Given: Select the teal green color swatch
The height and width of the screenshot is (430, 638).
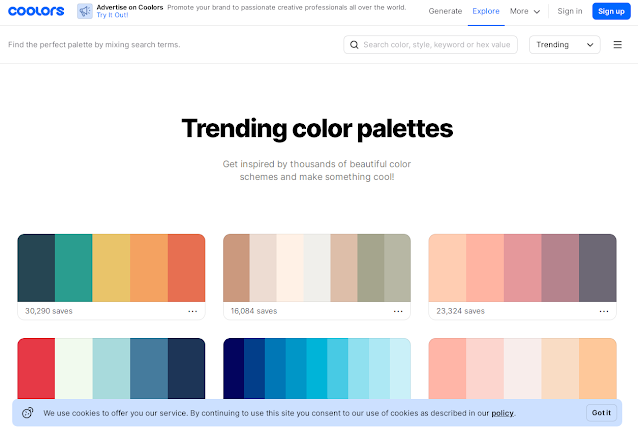Looking at the screenshot, I should [73, 267].
